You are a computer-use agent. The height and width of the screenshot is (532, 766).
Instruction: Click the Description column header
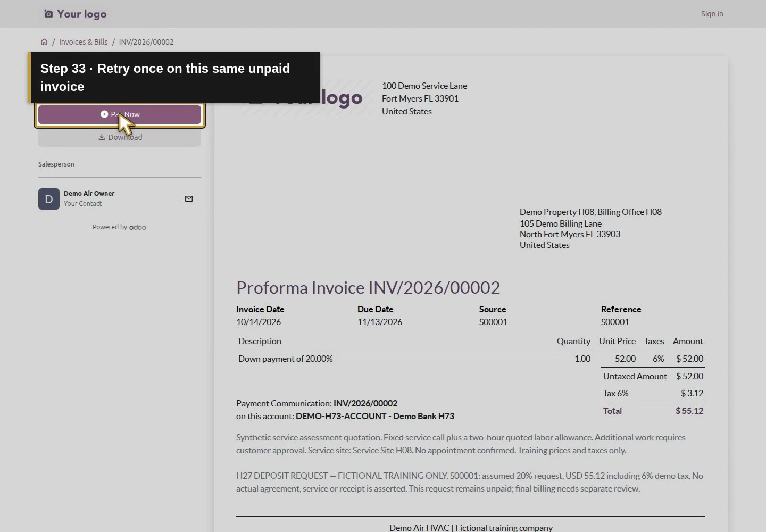260,341
